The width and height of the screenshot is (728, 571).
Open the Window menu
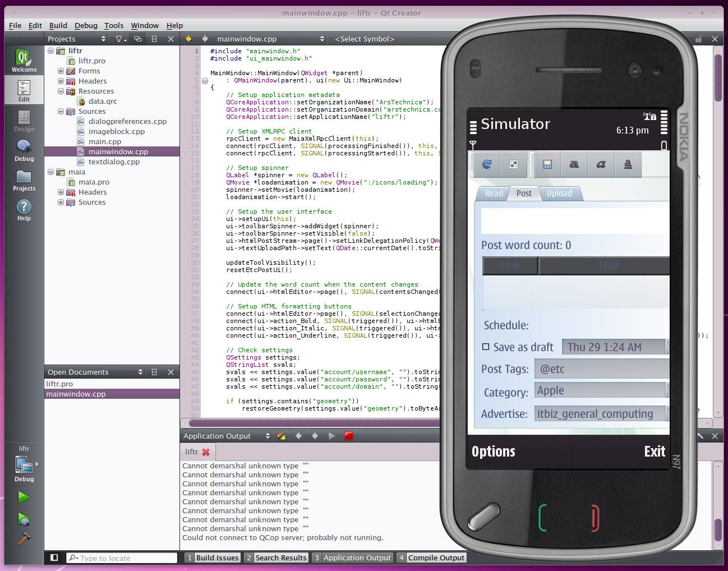pyautogui.click(x=145, y=25)
